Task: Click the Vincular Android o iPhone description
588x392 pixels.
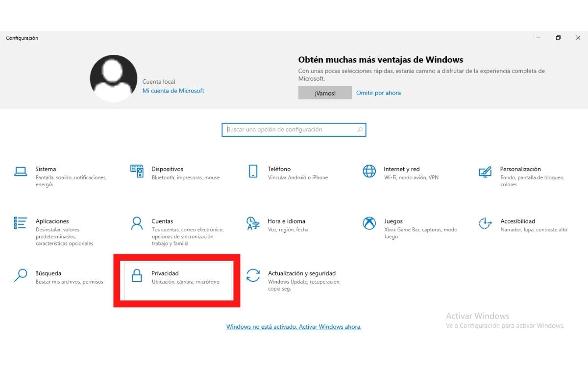Action: [298, 177]
